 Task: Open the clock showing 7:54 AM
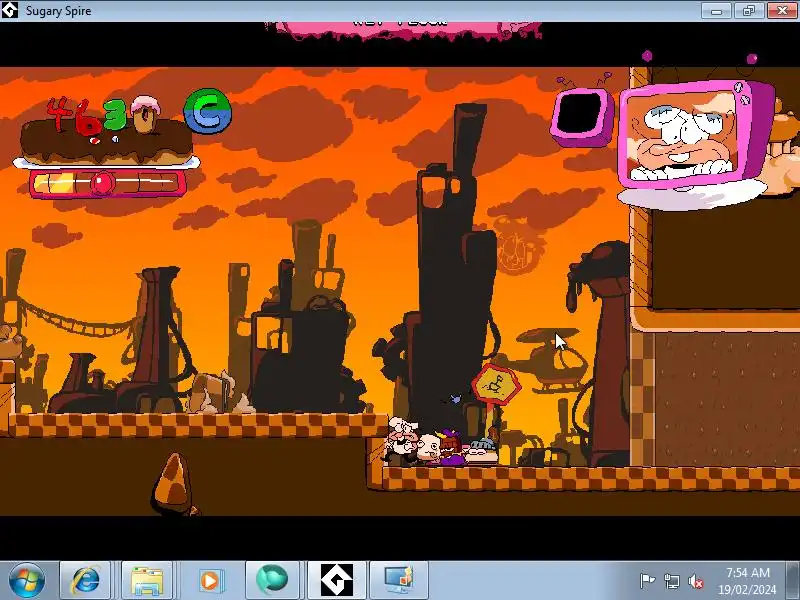tap(747, 581)
